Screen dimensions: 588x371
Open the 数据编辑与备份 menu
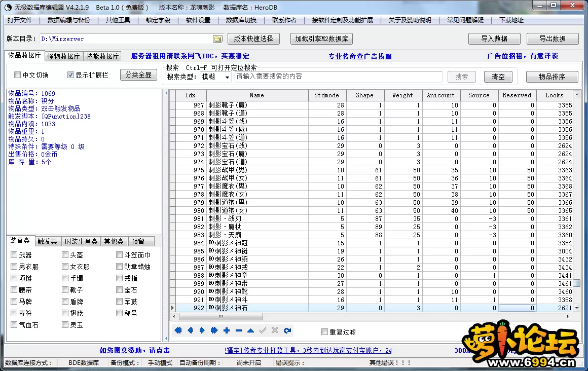(69, 20)
